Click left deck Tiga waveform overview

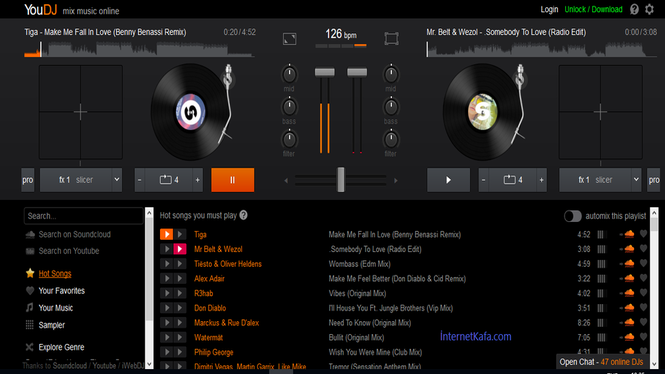[x=140, y=49]
